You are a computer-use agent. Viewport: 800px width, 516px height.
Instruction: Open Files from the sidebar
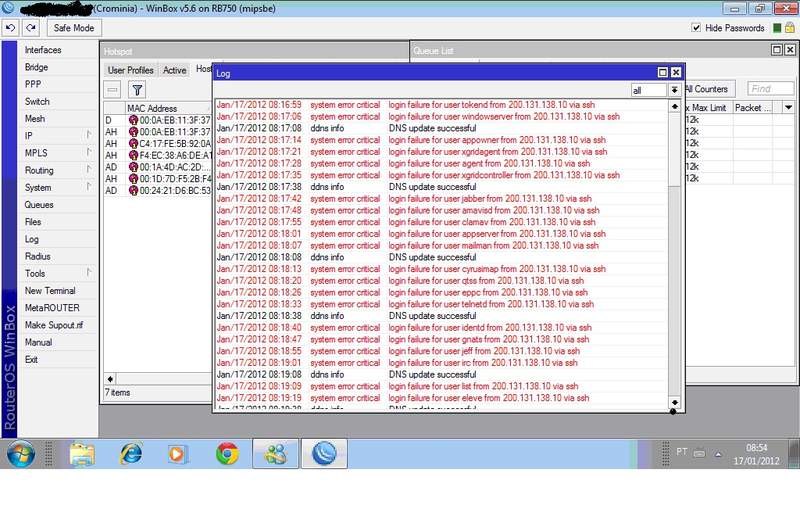(33, 222)
